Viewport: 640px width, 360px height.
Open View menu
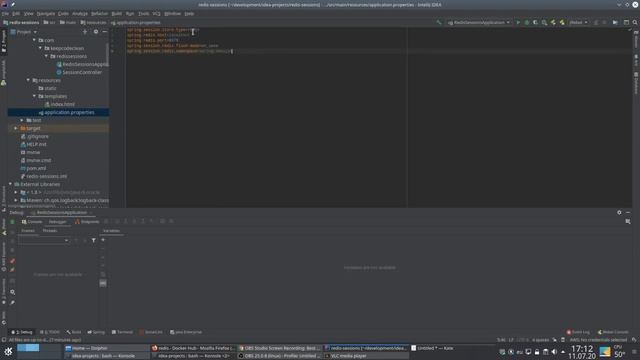coord(29,13)
